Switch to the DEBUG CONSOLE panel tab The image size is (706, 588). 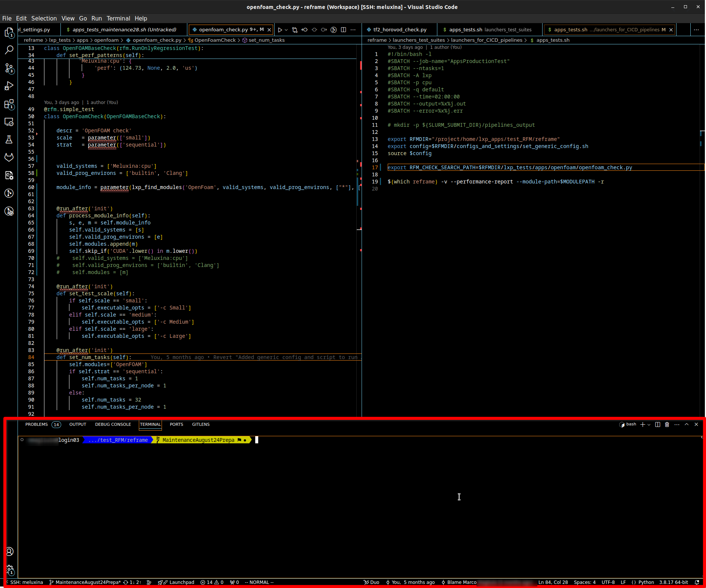point(113,424)
